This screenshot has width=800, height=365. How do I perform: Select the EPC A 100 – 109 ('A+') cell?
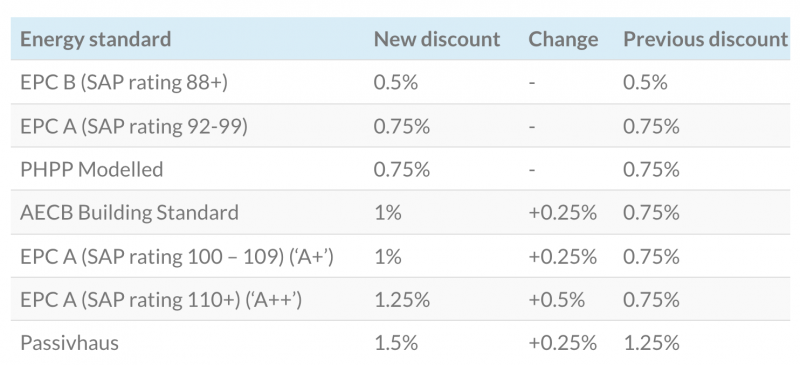pyautogui.click(x=177, y=256)
